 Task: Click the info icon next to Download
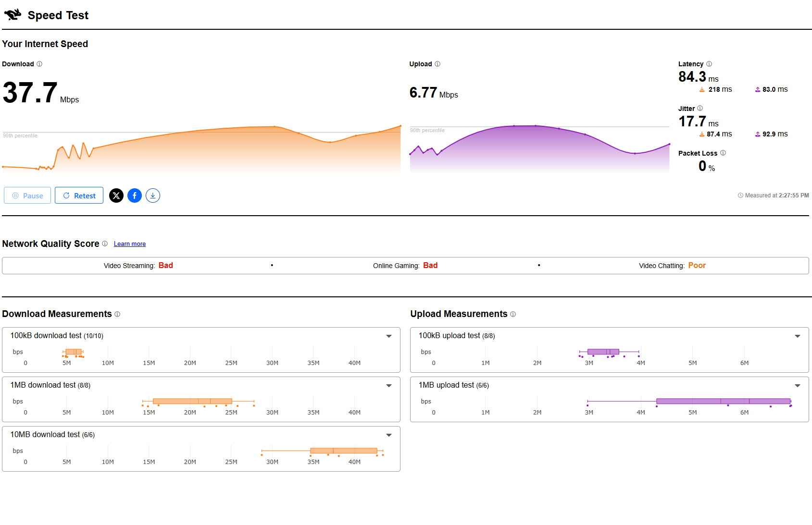(x=39, y=64)
